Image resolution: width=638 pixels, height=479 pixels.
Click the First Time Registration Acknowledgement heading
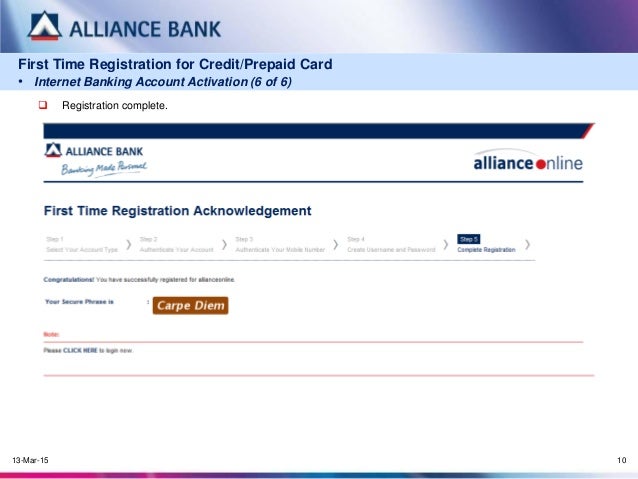click(177, 211)
